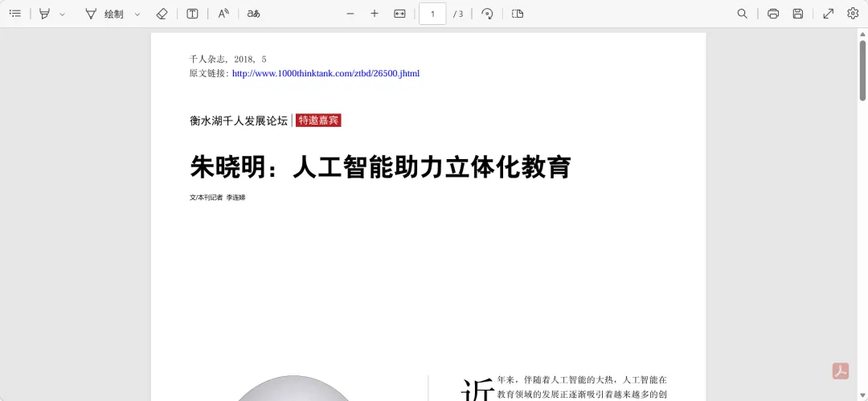868x401 pixels.
Task: Rotate the document
Action: [x=487, y=14]
